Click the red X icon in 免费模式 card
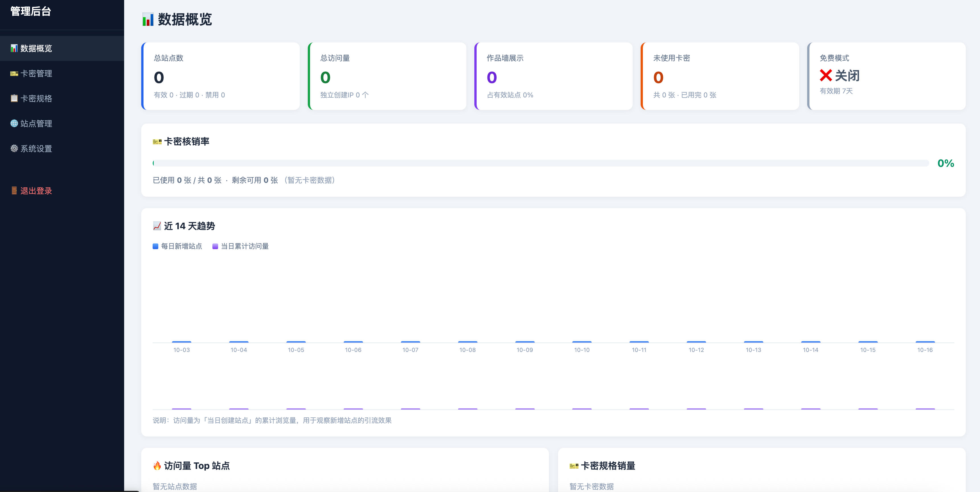The height and width of the screenshot is (492, 980). [826, 75]
